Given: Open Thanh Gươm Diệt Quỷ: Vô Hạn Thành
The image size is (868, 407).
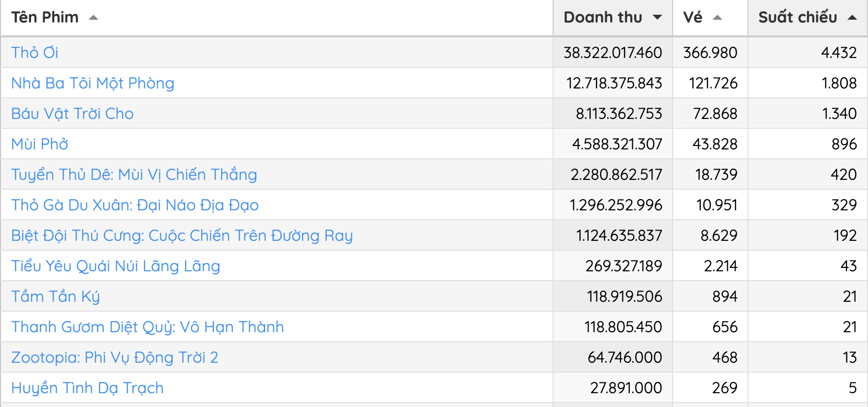Looking at the screenshot, I should click(148, 327).
